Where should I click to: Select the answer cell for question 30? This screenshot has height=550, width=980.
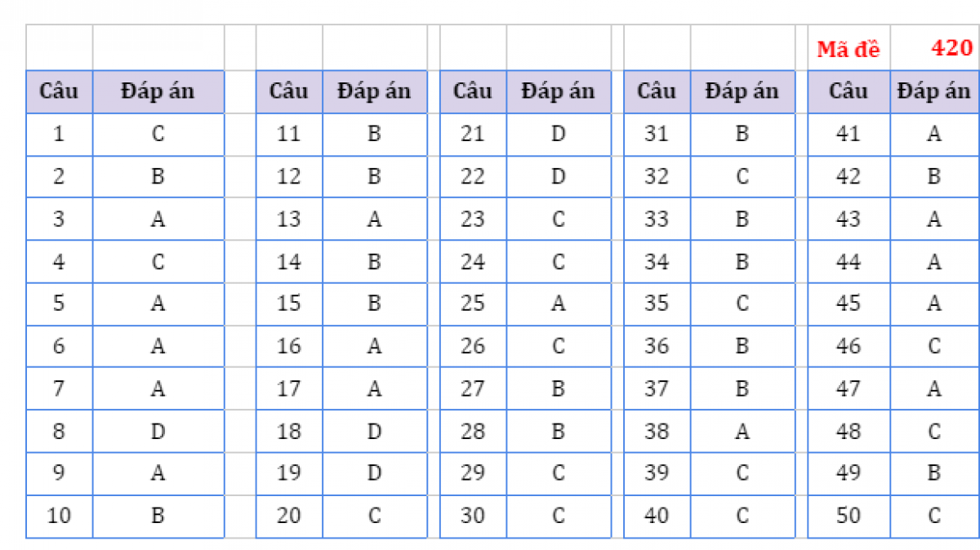pos(558,516)
